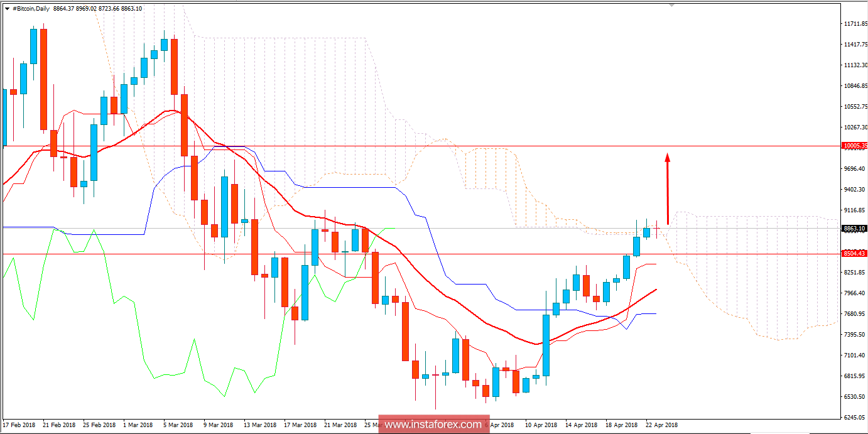The width and height of the screenshot is (868, 434).
Task: Click date axis label 1 Mar 2018
Action: (138, 425)
